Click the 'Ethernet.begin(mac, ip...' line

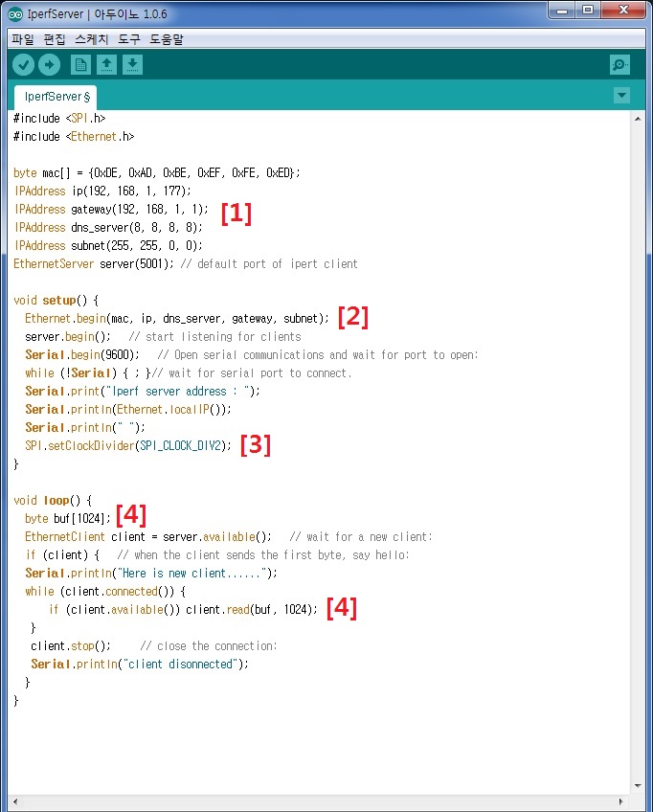(176, 319)
